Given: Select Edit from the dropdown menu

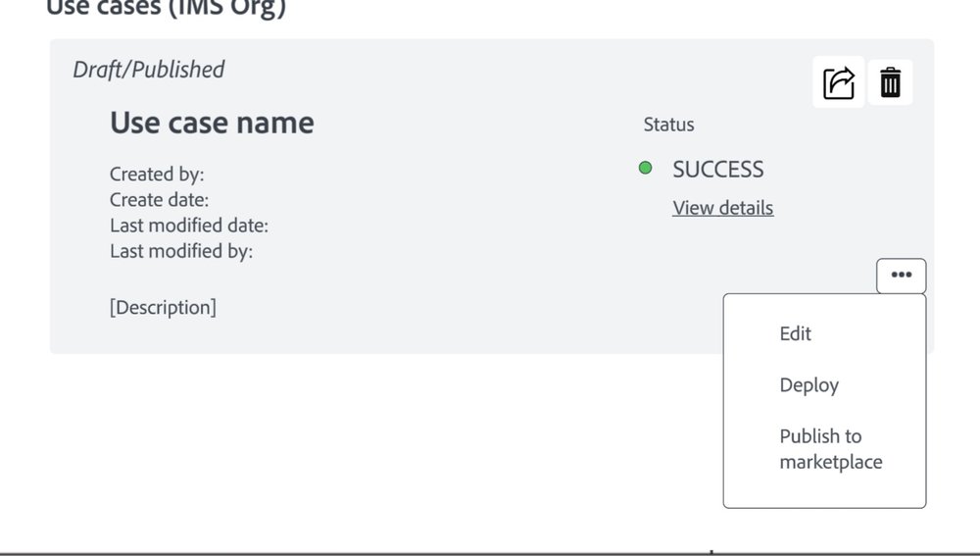Looking at the screenshot, I should tap(795, 333).
